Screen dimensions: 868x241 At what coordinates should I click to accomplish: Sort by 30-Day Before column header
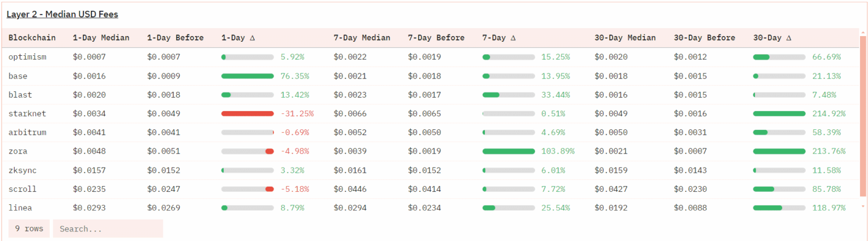pos(704,38)
